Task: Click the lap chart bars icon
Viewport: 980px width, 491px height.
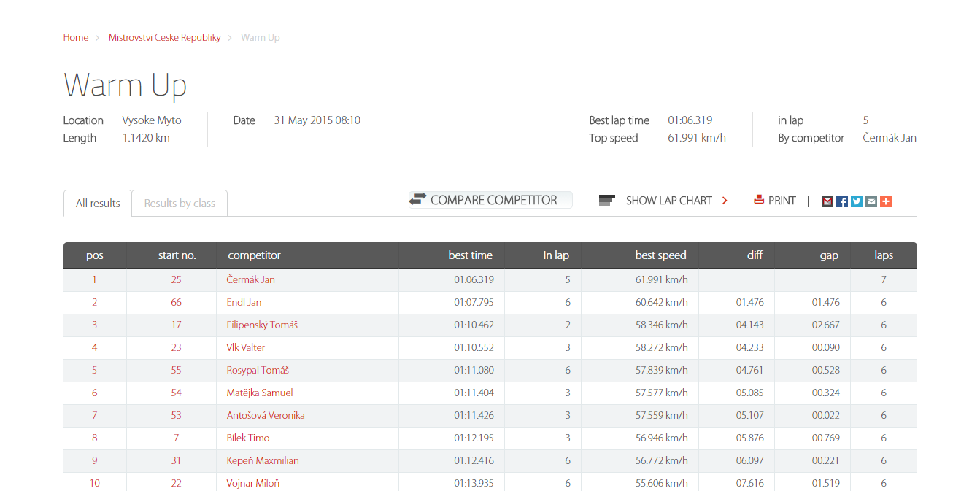Action: pos(607,201)
